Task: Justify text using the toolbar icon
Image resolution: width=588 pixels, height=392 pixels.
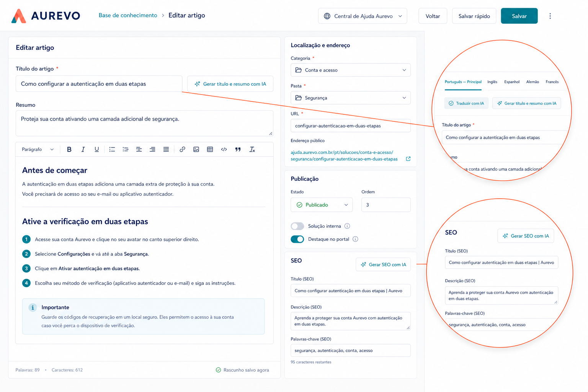Action: click(166, 149)
